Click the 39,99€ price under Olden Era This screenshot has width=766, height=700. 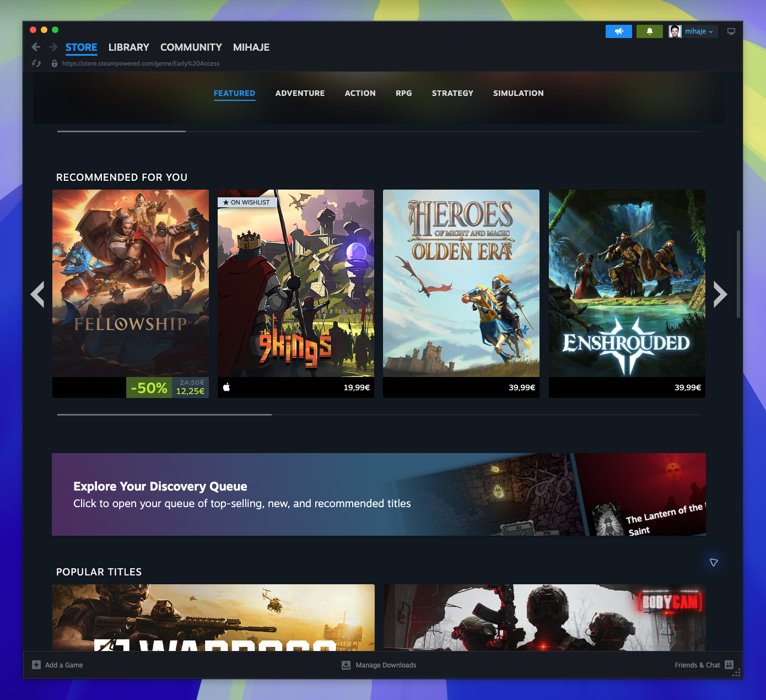522,387
